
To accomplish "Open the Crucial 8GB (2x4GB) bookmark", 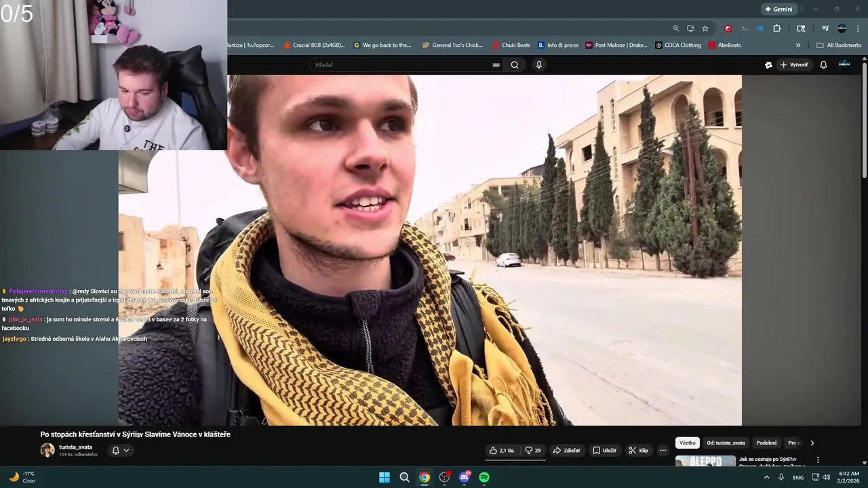I will coord(314,45).
